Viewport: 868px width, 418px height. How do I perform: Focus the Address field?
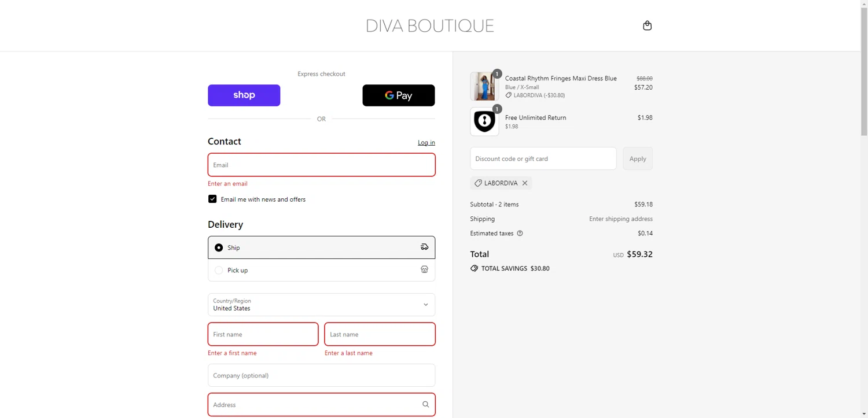click(x=321, y=405)
